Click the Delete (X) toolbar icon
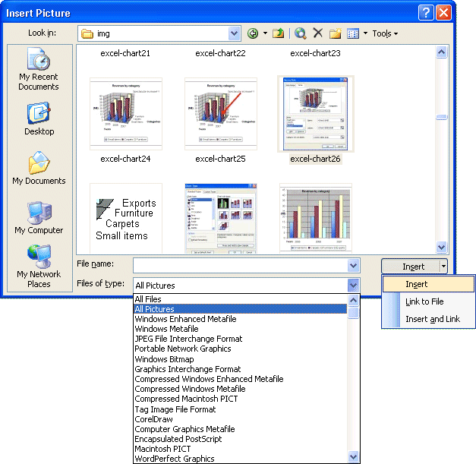 317,33
